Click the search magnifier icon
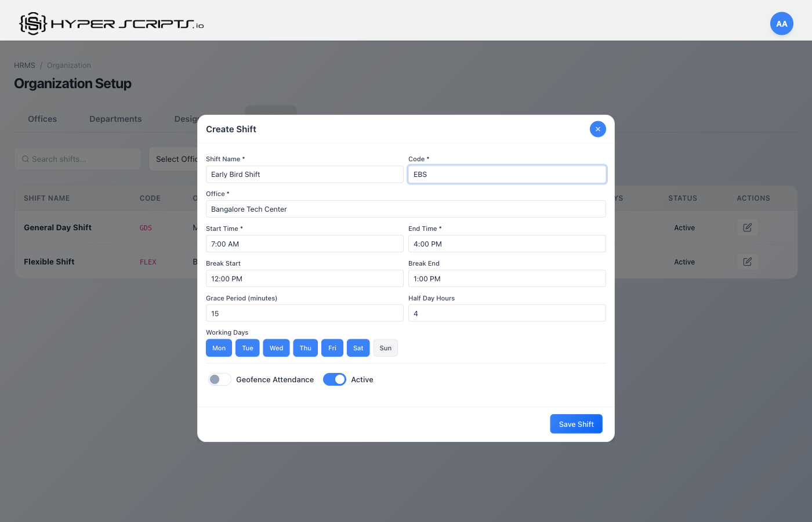The height and width of the screenshot is (522, 812). 26,159
